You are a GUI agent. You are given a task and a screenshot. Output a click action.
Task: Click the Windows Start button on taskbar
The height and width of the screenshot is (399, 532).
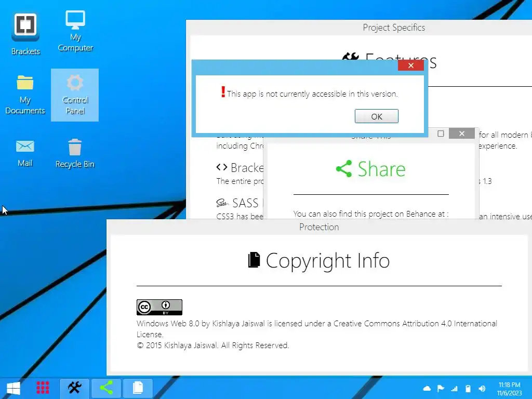pos(14,388)
